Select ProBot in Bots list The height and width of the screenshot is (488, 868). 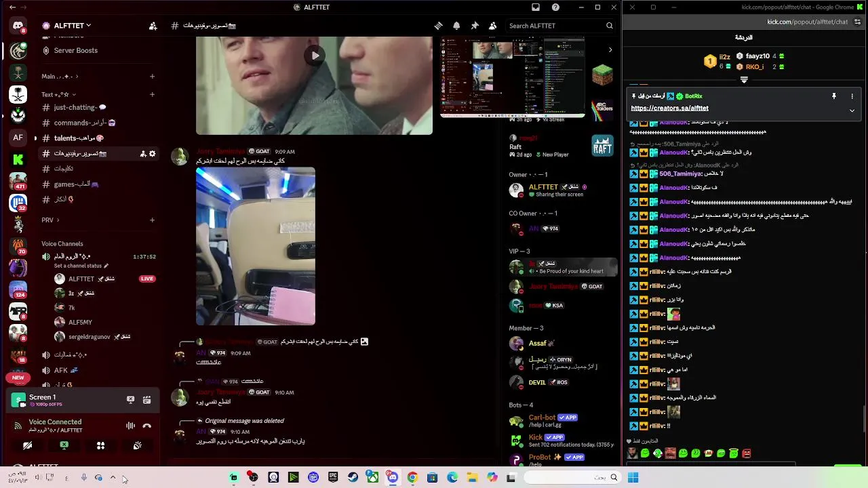pyautogui.click(x=561, y=460)
